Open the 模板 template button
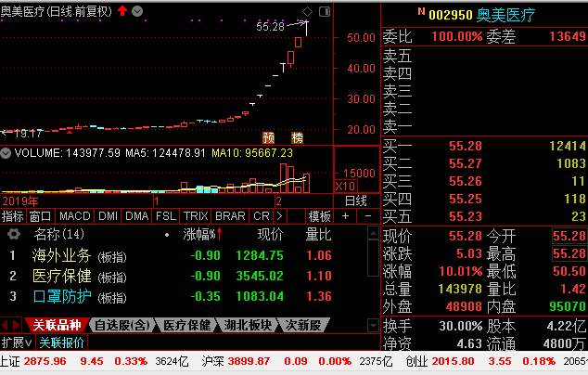This screenshot has height=375, width=588. coord(319,216)
